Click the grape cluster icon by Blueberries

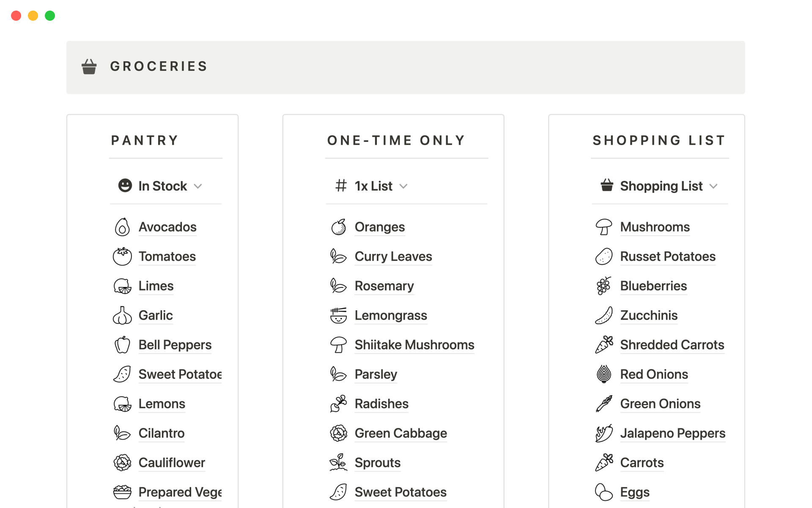tap(604, 286)
